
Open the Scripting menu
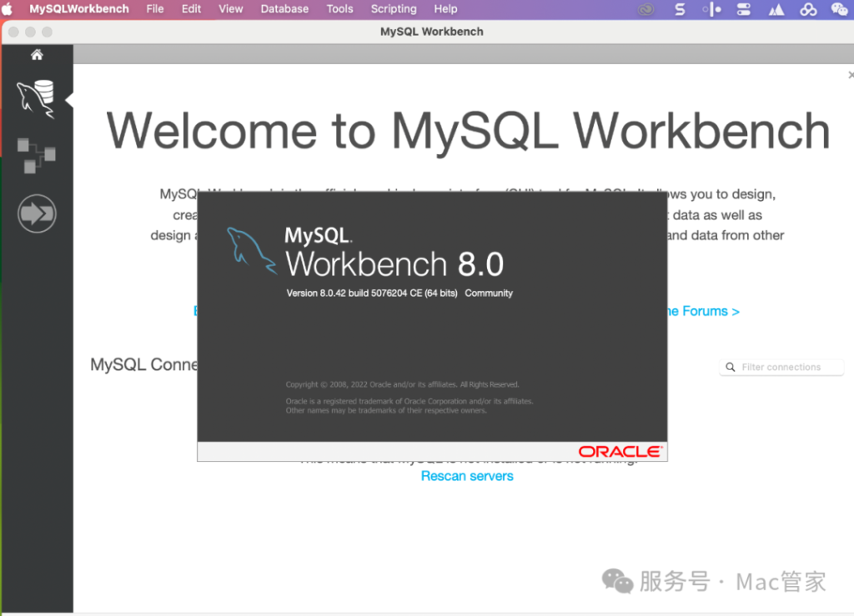394,9
